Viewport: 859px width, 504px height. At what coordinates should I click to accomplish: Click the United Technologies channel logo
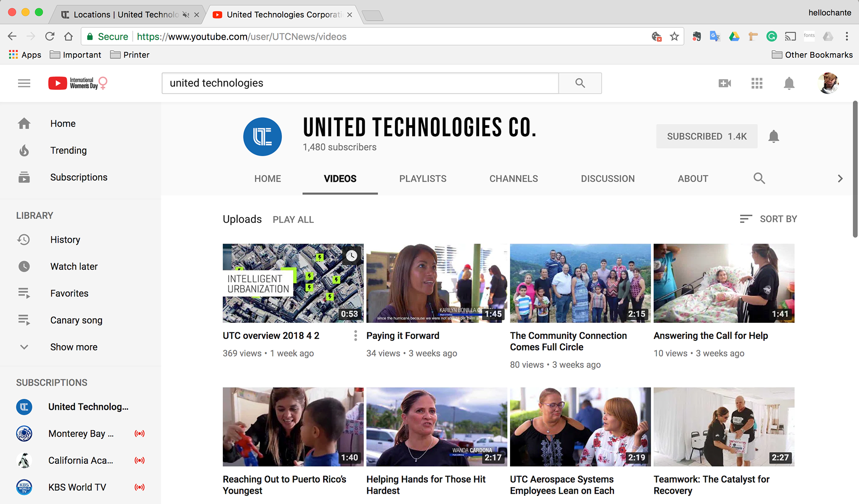click(263, 137)
